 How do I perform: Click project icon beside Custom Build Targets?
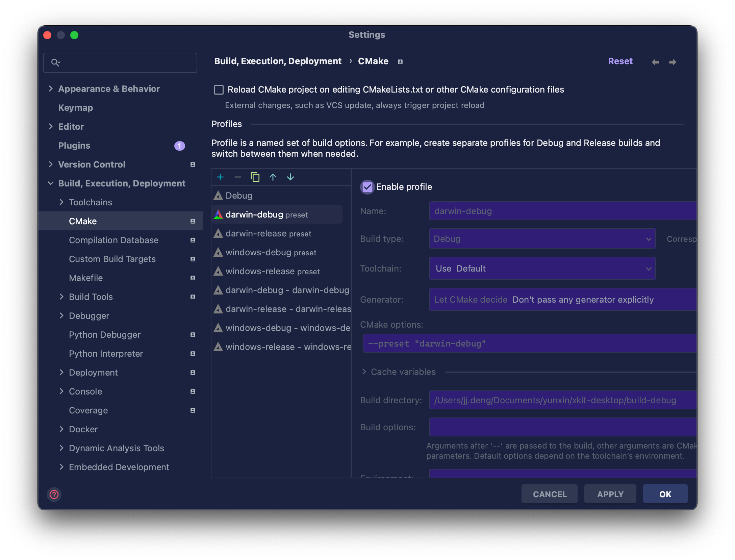tap(193, 259)
